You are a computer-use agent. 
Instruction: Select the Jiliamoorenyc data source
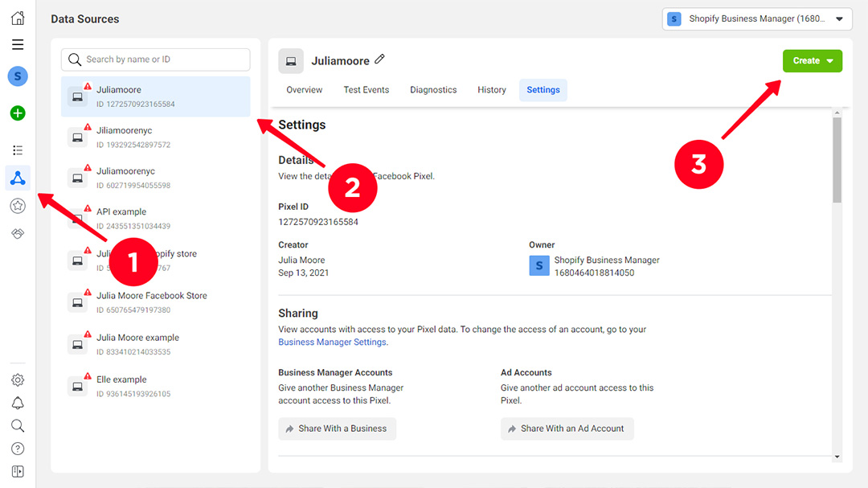click(156, 137)
